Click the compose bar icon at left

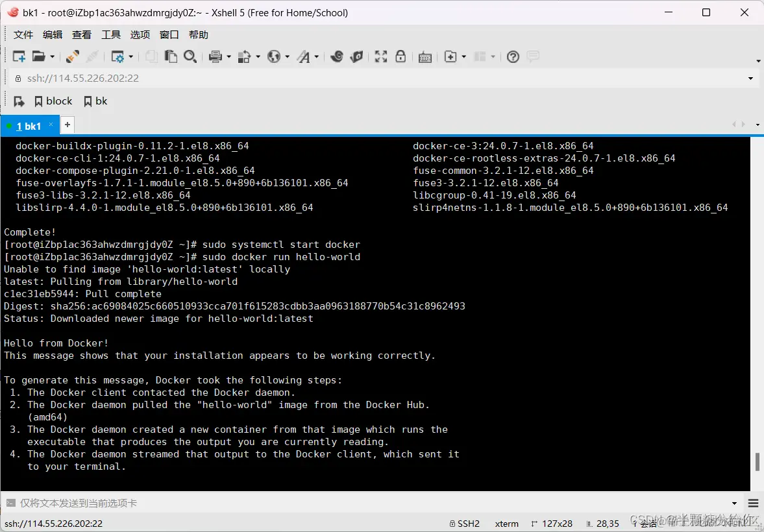click(10, 503)
